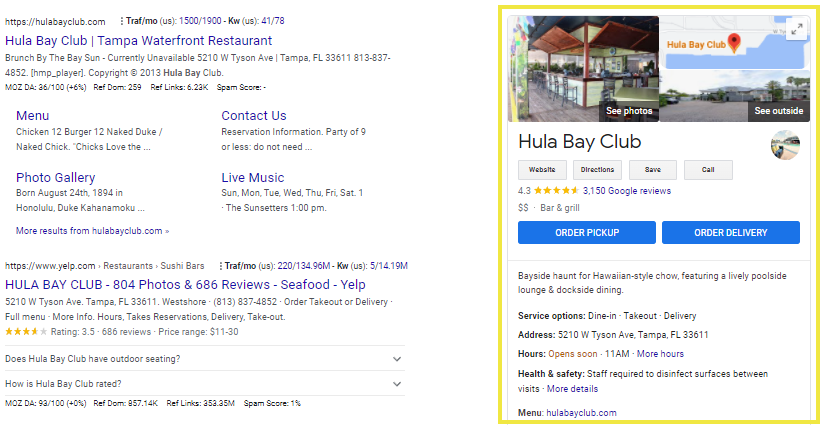
Task: Click the Website button
Action: (x=542, y=170)
